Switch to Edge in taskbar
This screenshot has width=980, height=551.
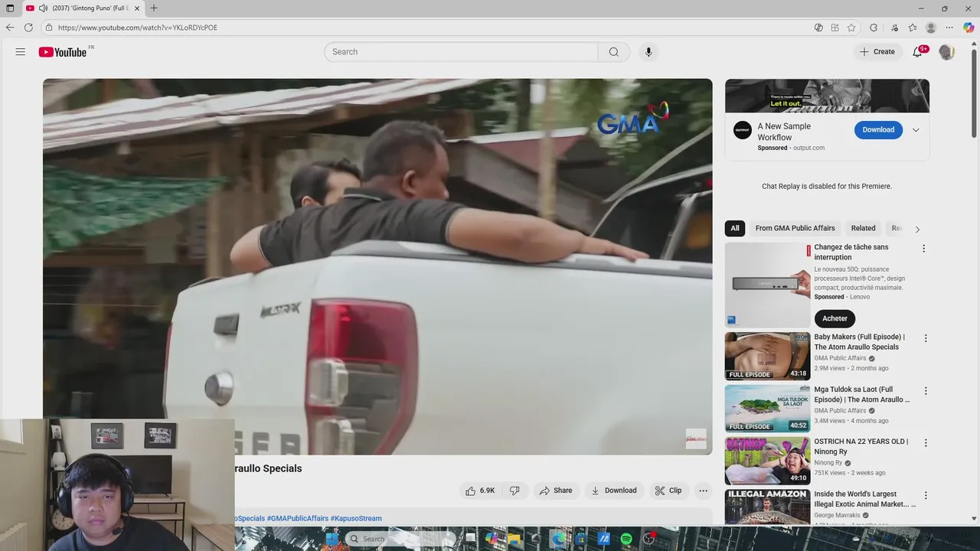[x=559, y=539]
